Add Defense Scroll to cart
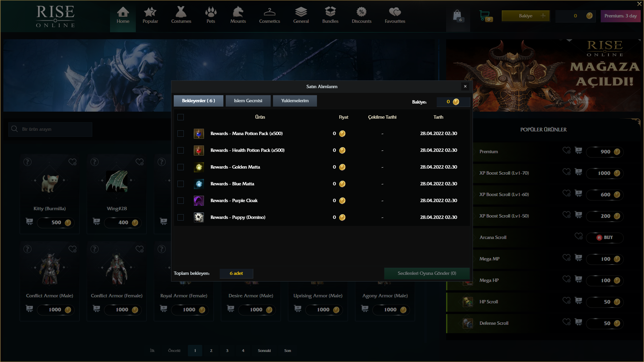 [x=579, y=322]
